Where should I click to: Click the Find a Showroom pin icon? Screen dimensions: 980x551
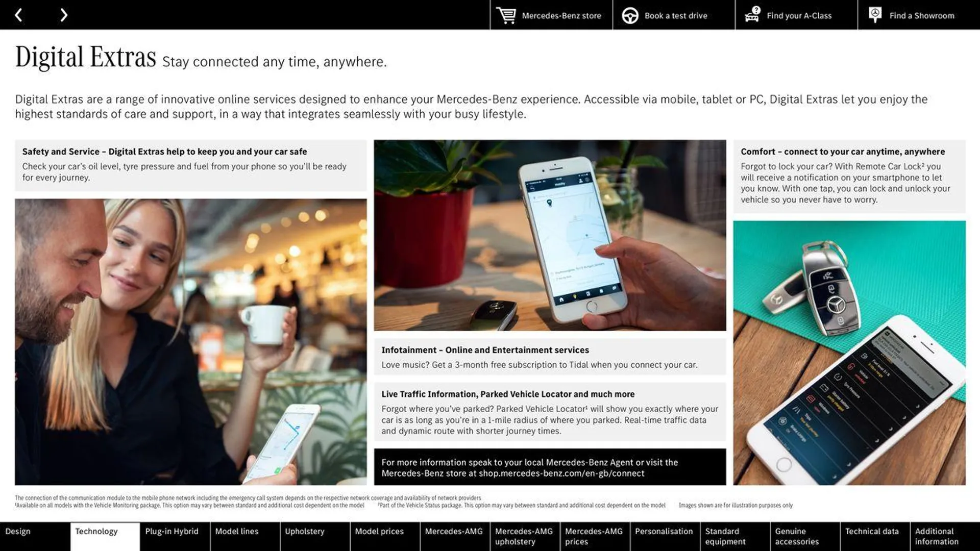(874, 15)
